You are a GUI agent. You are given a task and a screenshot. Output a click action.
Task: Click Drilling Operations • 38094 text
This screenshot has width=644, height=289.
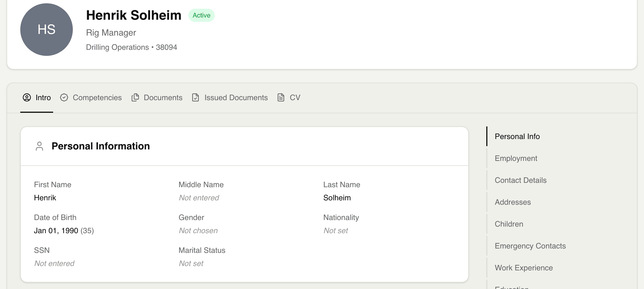(x=131, y=47)
